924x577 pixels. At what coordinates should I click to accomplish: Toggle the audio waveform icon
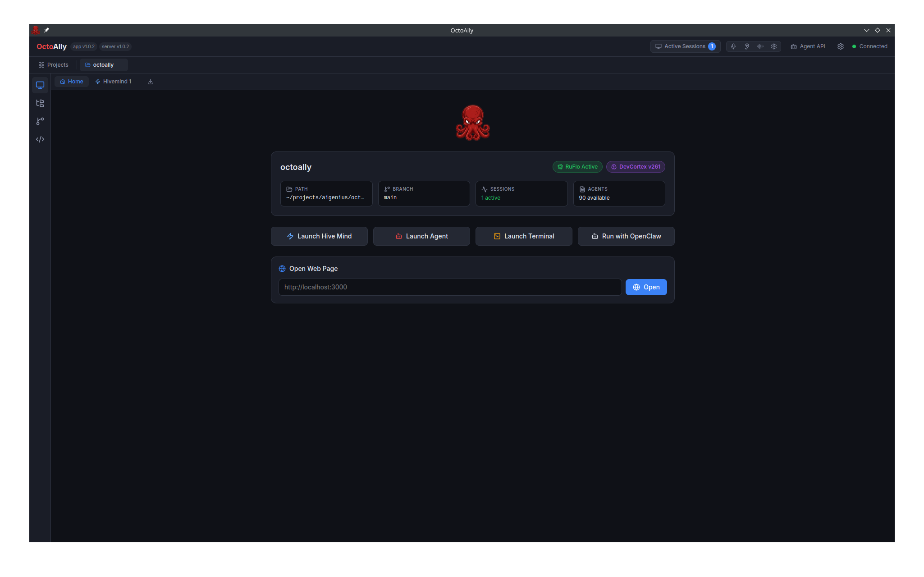[760, 46]
